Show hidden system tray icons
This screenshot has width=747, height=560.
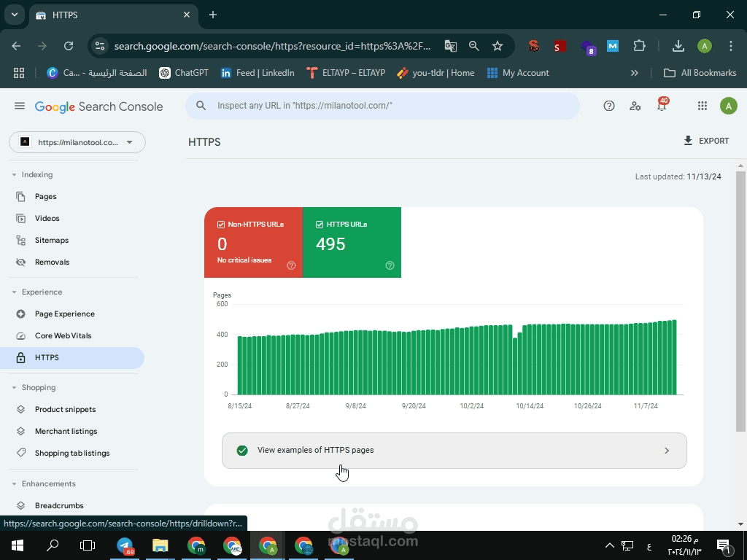[609, 545]
